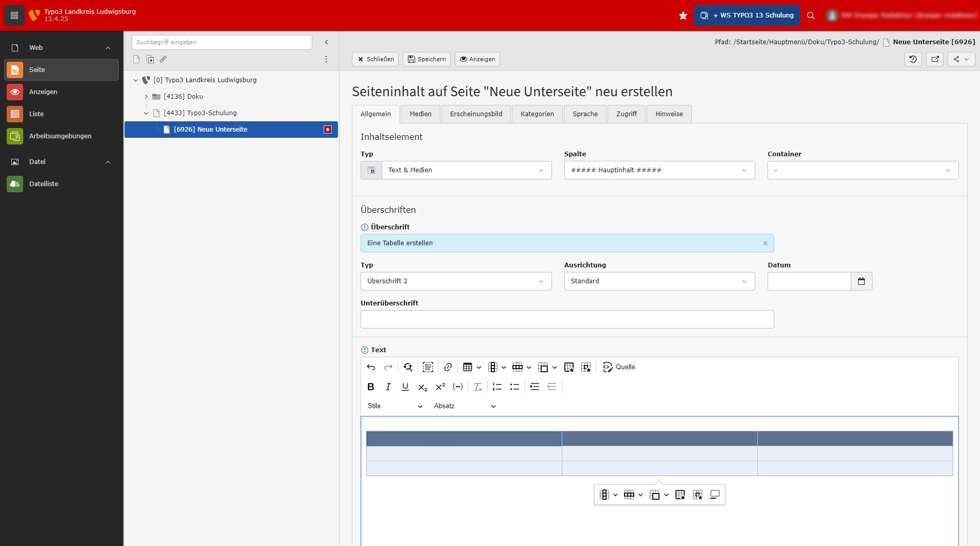Click the undo arrow in editor toolbar

click(x=371, y=367)
